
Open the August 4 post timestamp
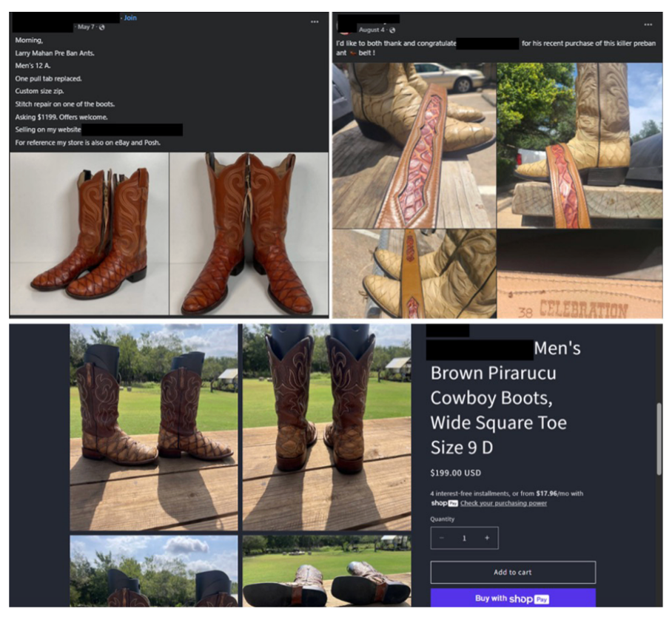372,30
